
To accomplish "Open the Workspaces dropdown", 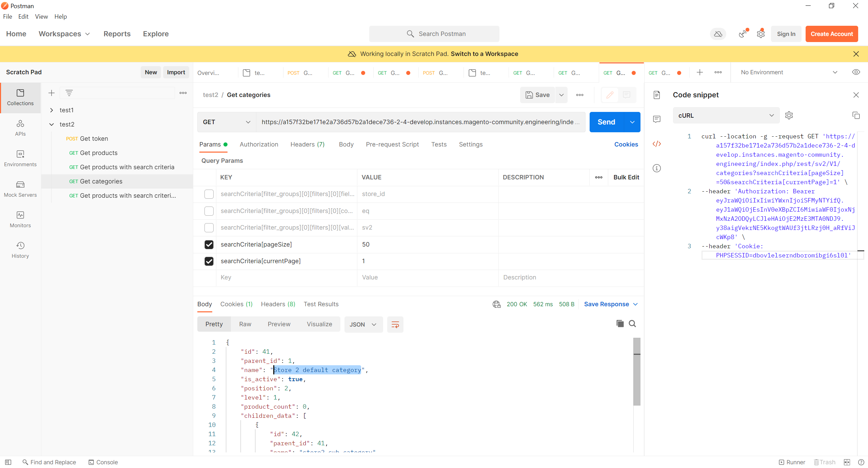I will 64,34.
